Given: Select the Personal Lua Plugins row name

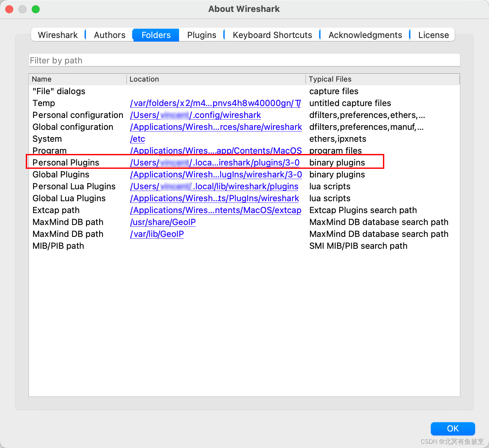Looking at the screenshot, I should (x=74, y=186).
